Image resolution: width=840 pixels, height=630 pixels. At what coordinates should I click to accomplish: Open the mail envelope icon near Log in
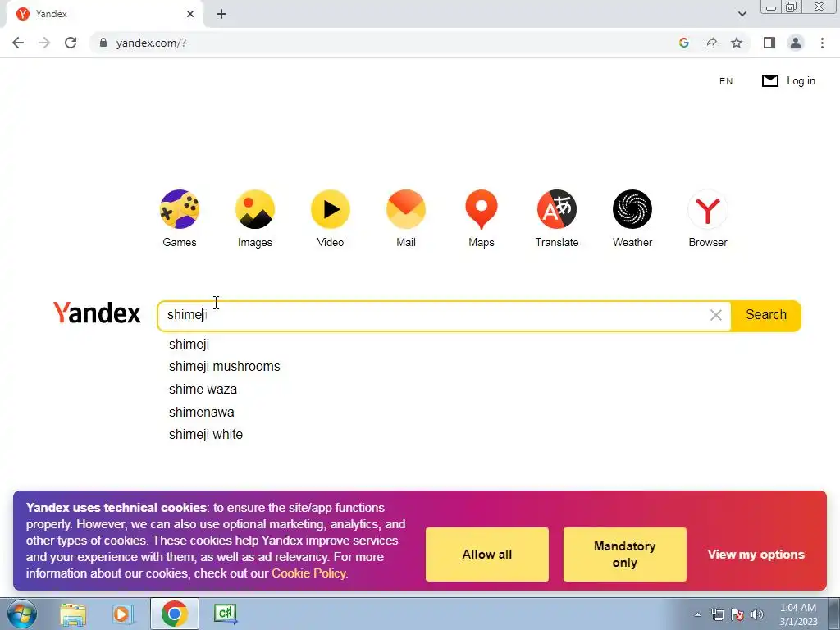[x=769, y=81]
